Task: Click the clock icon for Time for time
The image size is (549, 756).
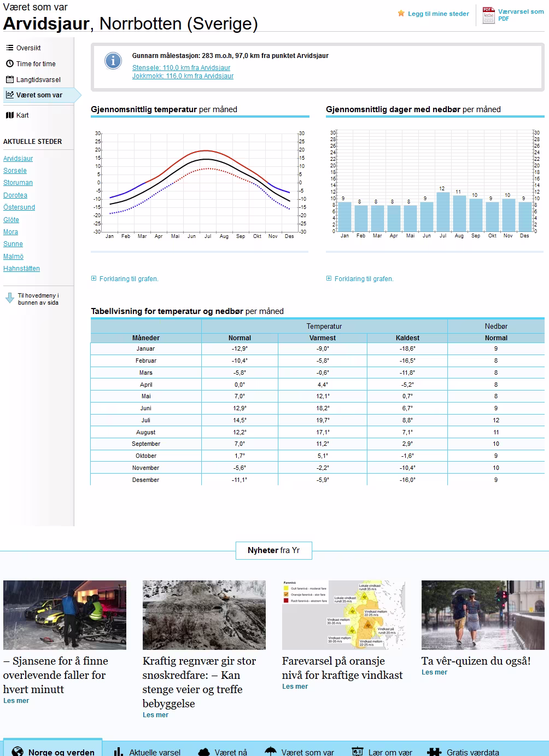Action: (9, 64)
